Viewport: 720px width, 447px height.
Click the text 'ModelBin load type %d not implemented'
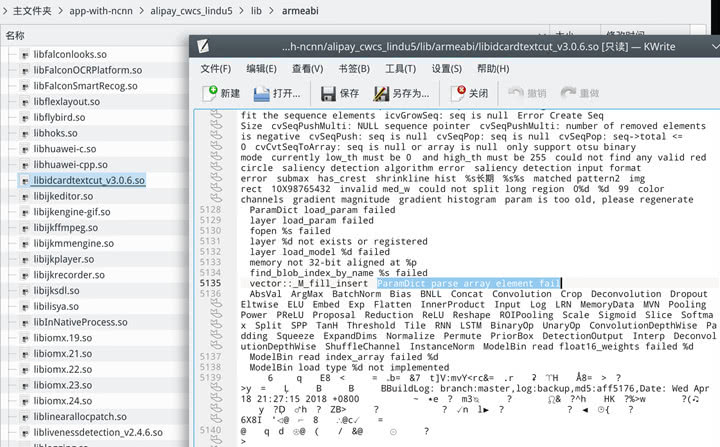coord(349,367)
